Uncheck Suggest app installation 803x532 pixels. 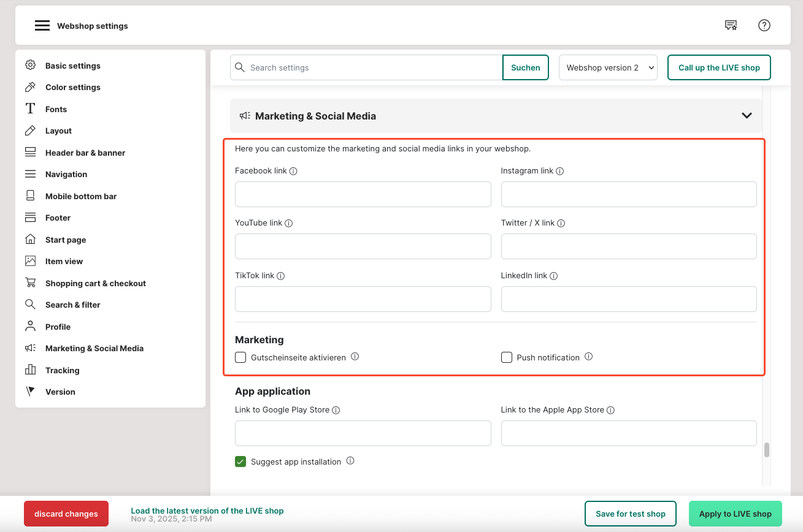(240, 462)
